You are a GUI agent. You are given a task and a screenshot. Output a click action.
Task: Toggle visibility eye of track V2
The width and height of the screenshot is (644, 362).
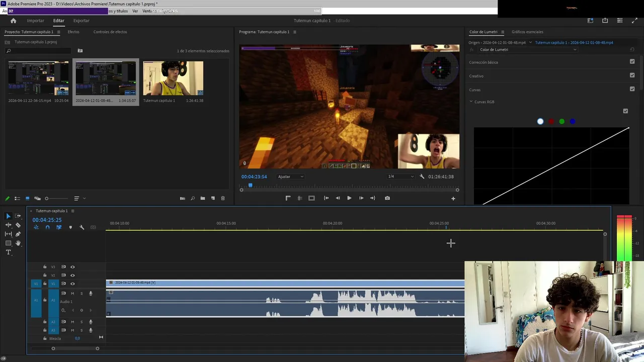coord(72,276)
